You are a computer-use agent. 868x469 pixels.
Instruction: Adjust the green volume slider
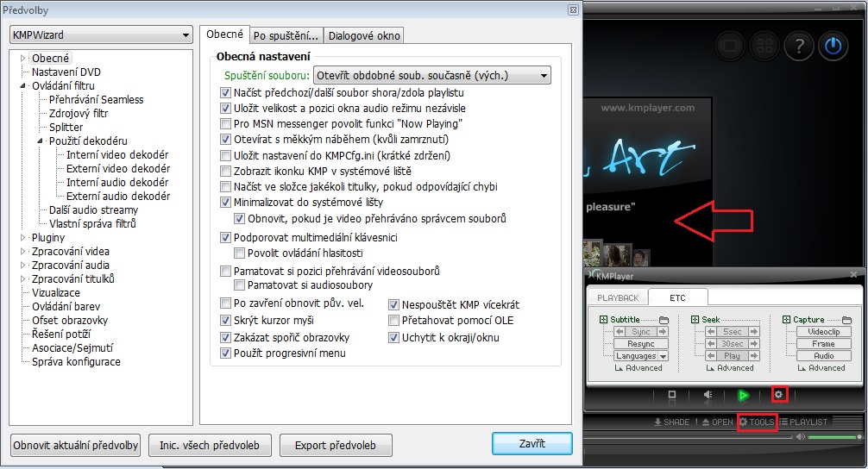coord(834,437)
